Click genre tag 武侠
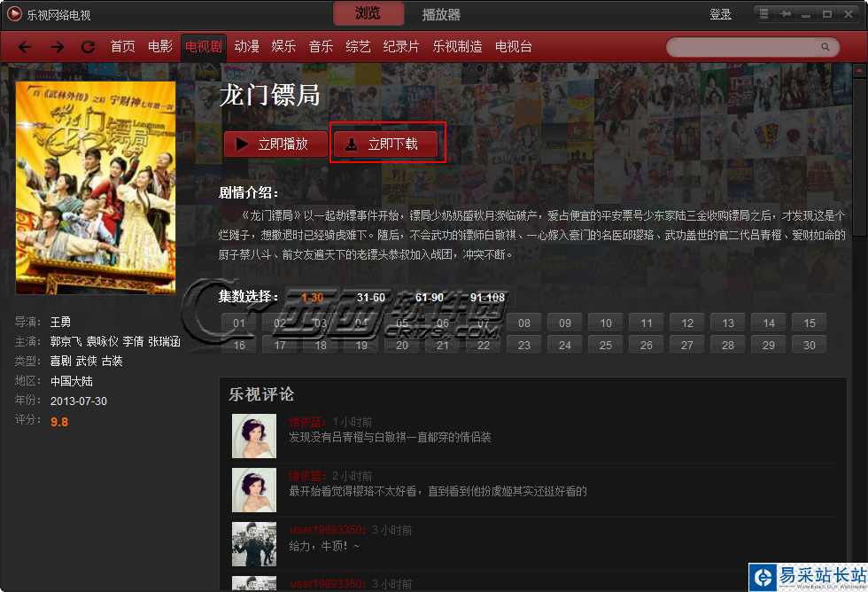 point(86,361)
